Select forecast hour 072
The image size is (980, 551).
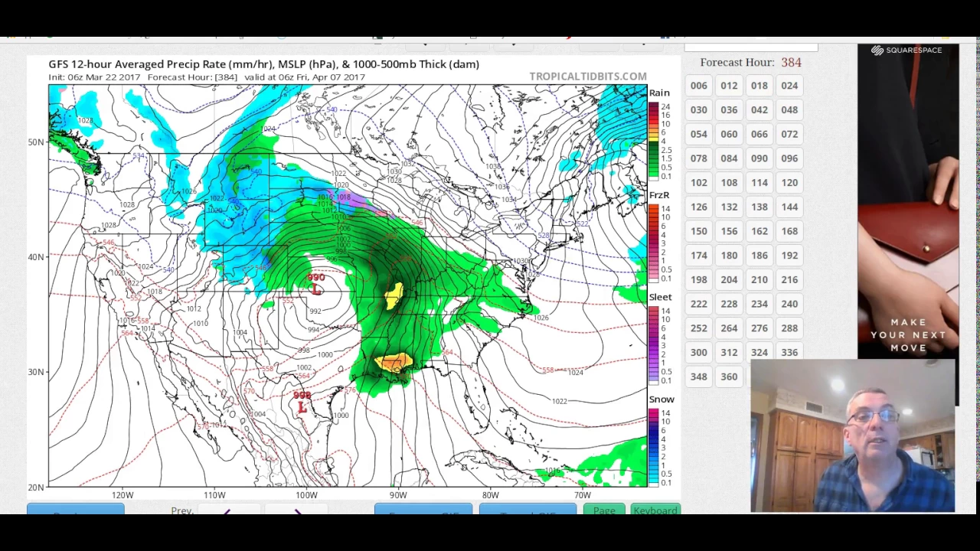coord(789,134)
